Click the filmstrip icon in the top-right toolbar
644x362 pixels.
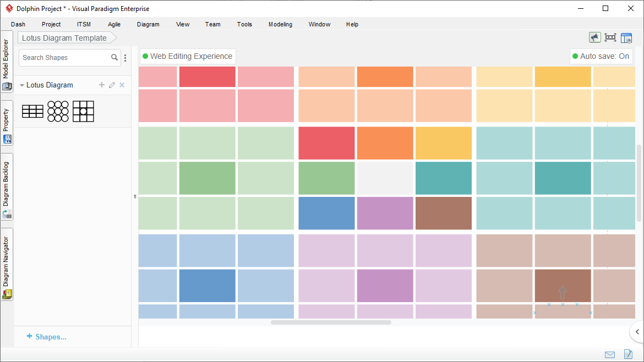[x=610, y=37]
